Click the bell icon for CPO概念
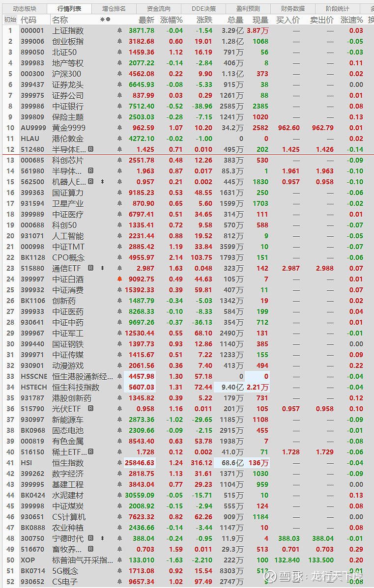This screenshot has width=374, height=588. [119, 257]
